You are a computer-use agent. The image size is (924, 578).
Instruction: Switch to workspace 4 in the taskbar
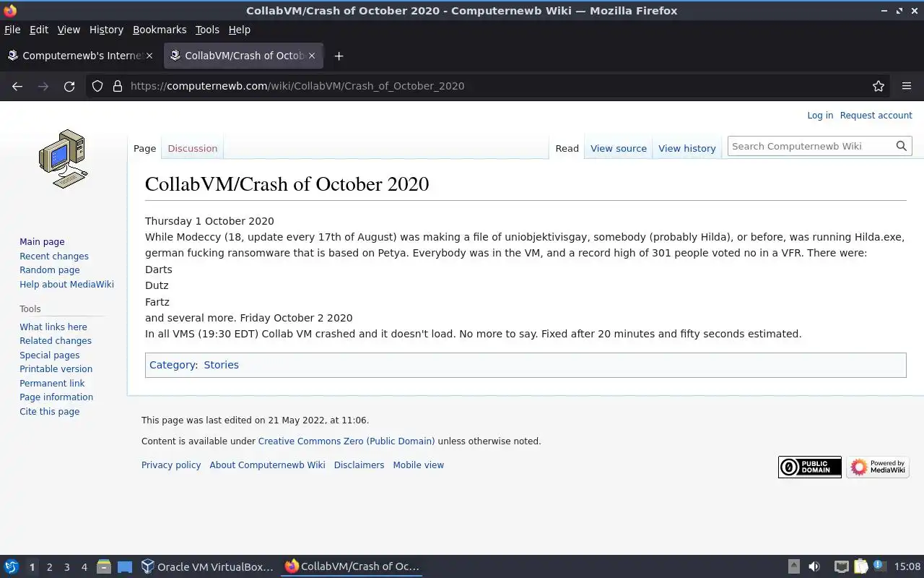[x=84, y=567]
